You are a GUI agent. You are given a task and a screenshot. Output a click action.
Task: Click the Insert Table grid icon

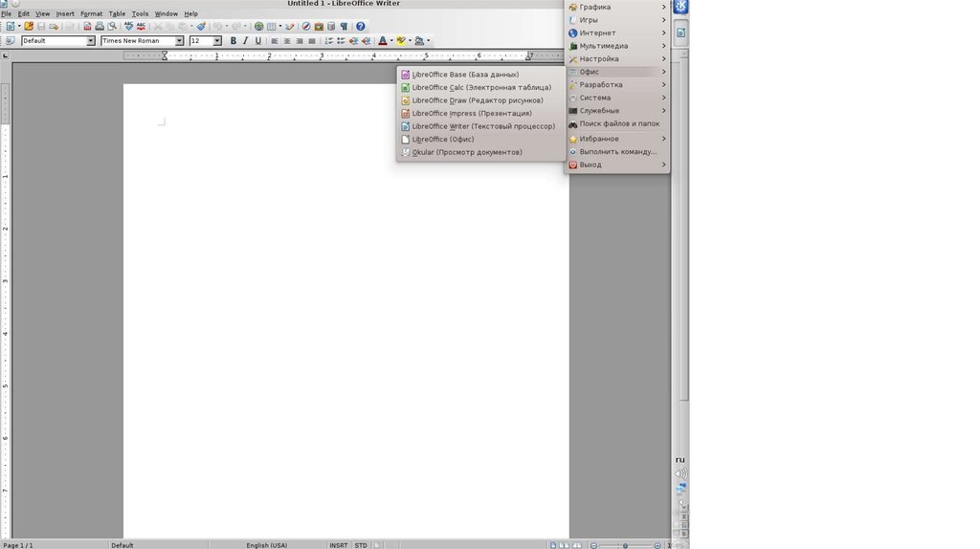pos(271,26)
